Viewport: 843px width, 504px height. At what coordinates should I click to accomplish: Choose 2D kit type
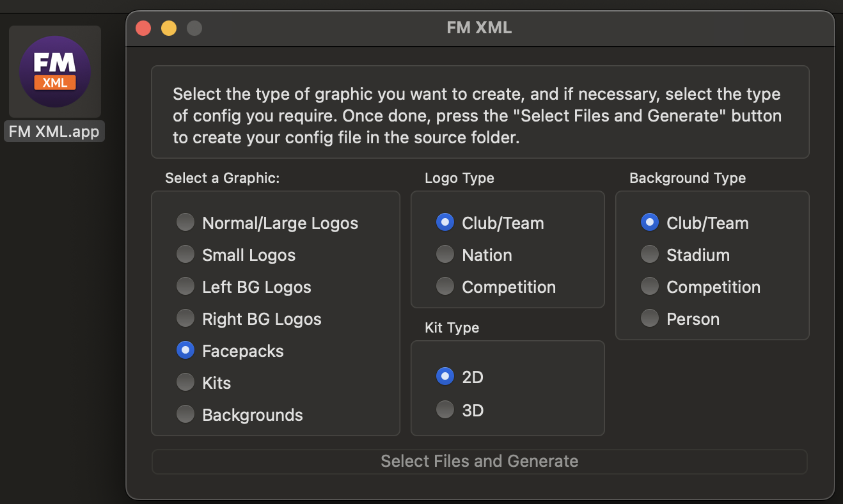click(445, 377)
